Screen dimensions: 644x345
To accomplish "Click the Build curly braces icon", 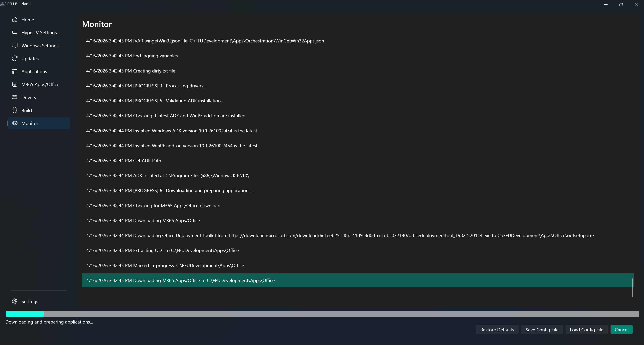I will tap(15, 110).
